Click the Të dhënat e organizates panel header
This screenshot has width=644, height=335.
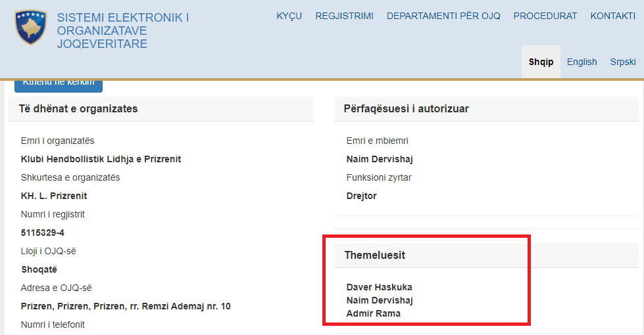(80, 109)
